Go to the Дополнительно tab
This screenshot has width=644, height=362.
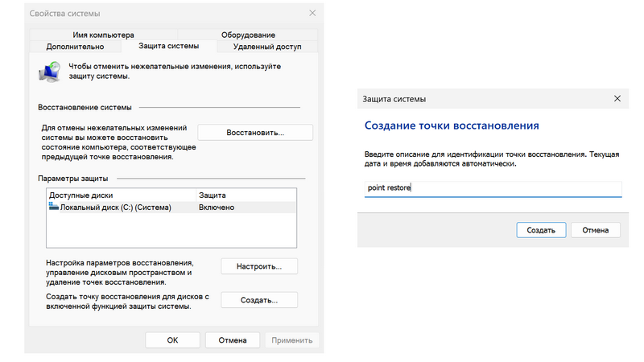pos(75,47)
